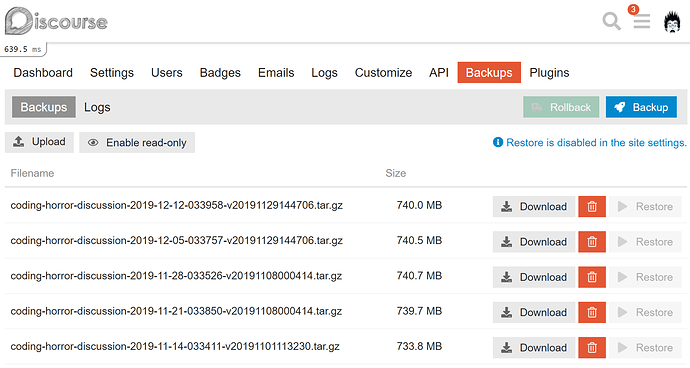Delete the 2019-11-28 backup via trash icon
This screenshot has height=368, width=690.
[x=592, y=277]
